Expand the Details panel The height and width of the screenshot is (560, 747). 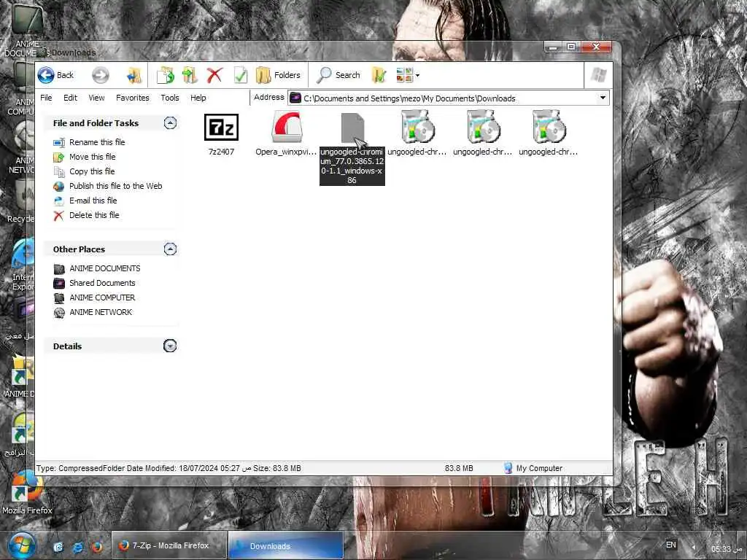click(x=170, y=346)
